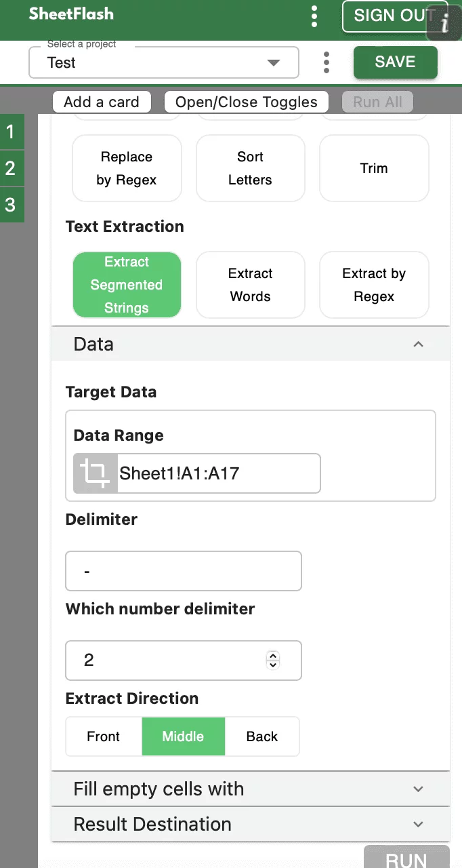Image resolution: width=462 pixels, height=868 pixels.
Task: Open the project options kebab menu
Action: (327, 62)
